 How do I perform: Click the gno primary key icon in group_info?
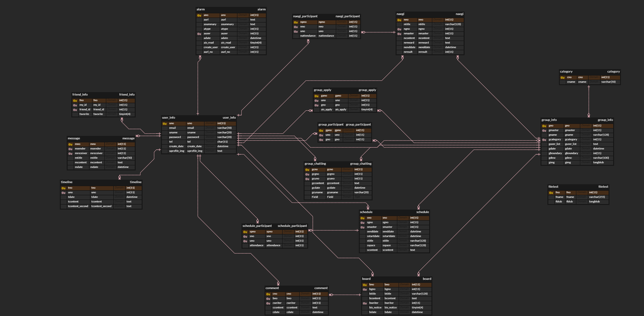[544, 126]
